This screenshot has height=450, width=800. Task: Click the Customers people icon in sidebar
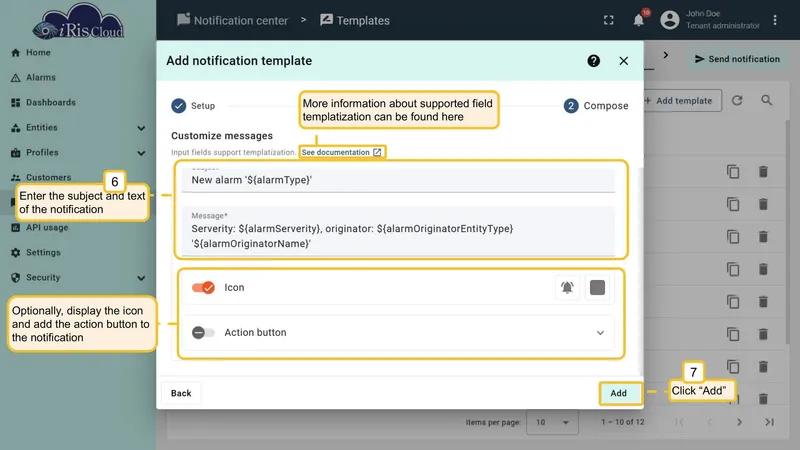(15, 178)
